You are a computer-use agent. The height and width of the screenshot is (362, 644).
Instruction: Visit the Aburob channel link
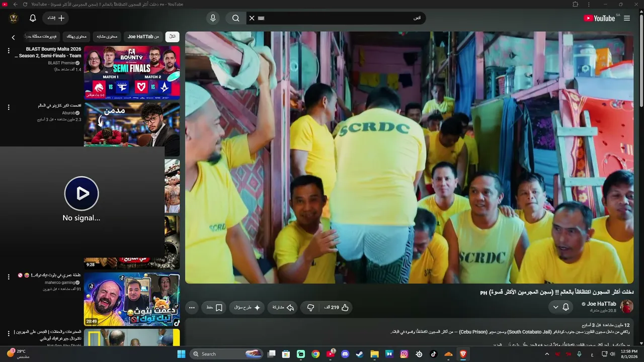point(71,113)
